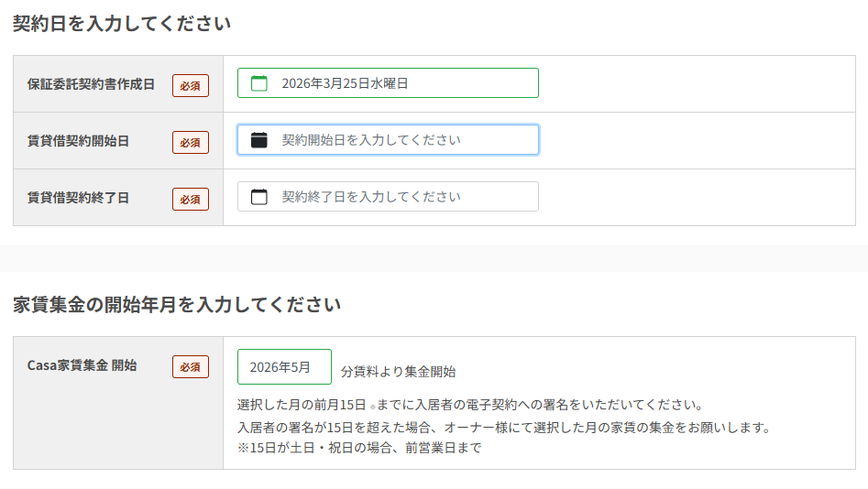Click the 分賃料より集金開始 text
This screenshot has height=489, width=868.
pos(398,372)
